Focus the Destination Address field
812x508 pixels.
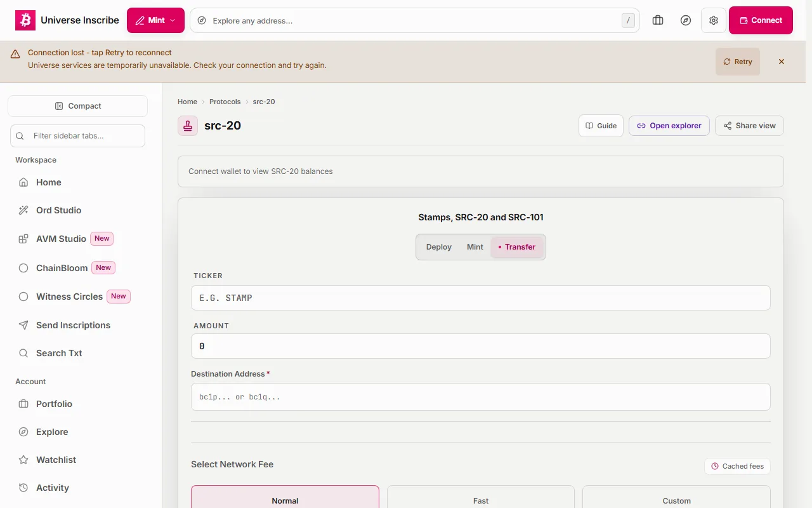(x=481, y=397)
